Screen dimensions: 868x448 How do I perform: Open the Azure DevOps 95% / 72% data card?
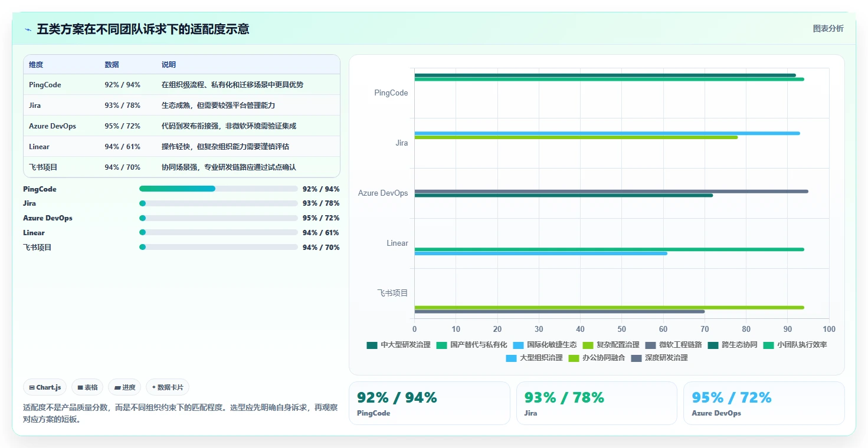[764, 403]
